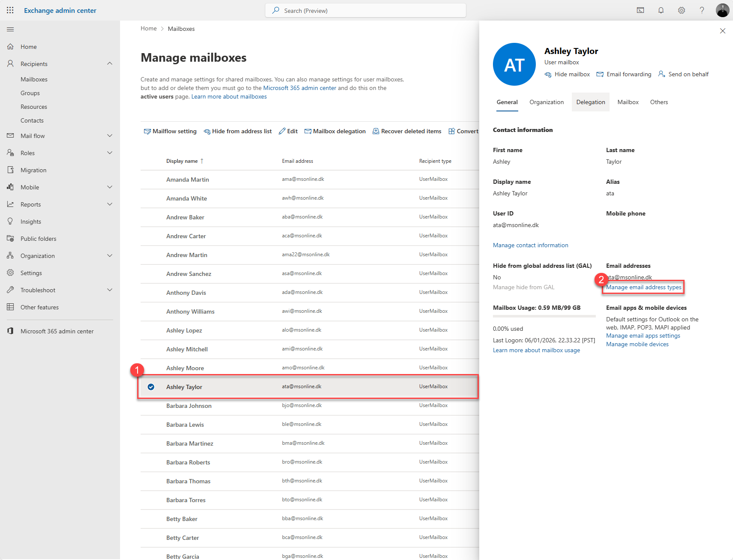Viewport: 733px width, 560px height.
Task: Expand the Mail flow section
Action: point(110,135)
